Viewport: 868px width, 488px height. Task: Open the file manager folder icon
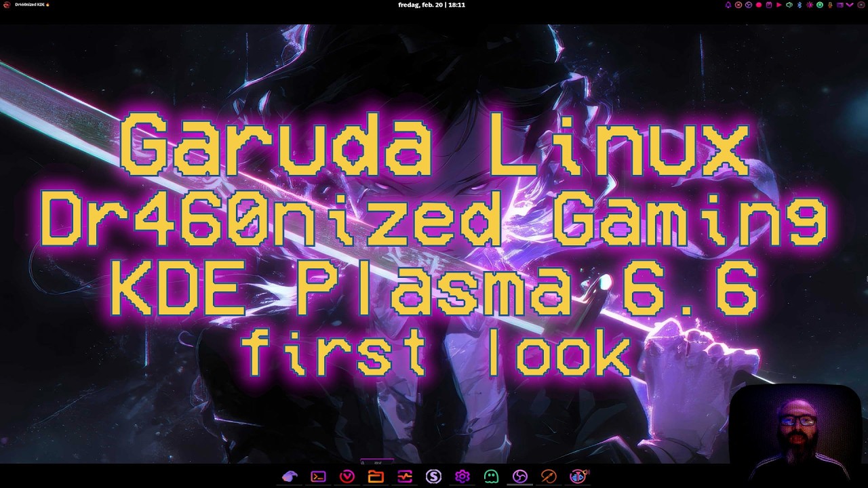click(x=376, y=476)
